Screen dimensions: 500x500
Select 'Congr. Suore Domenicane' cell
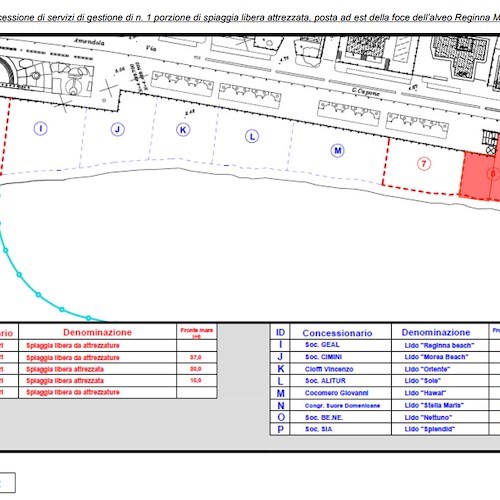click(x=342, y=406)
